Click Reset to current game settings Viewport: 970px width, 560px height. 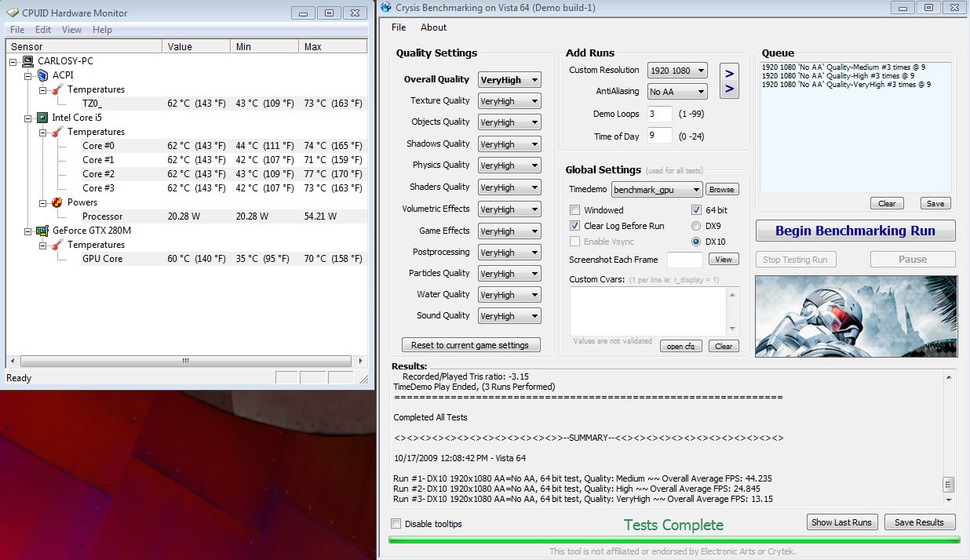tap(471, 345)
